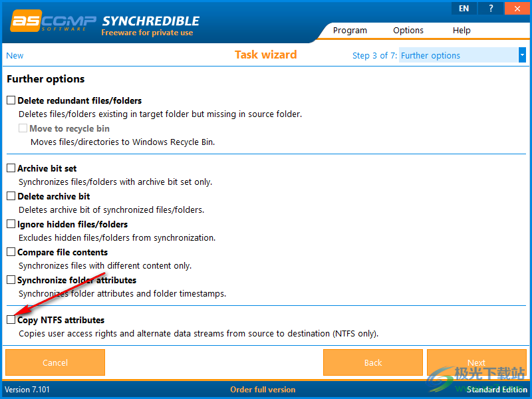Open the wizard step dropdown
The image size is (532, 399).
point(523,55)
